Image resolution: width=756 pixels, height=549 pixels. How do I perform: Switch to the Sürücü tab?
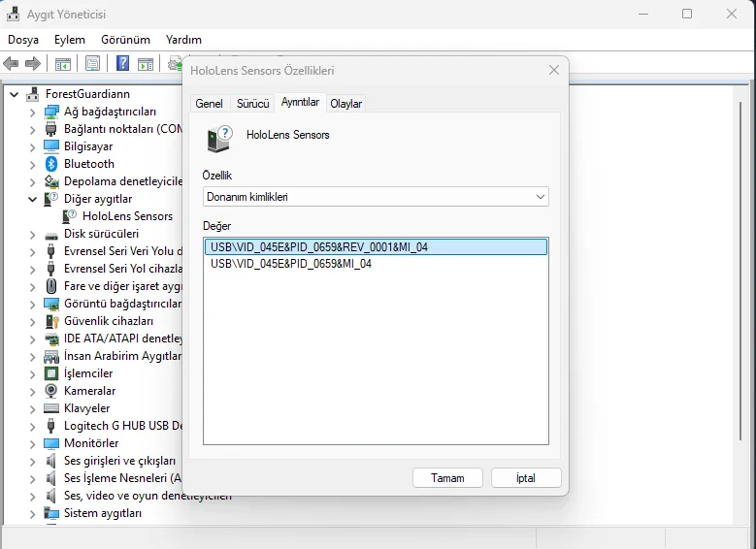252,104
